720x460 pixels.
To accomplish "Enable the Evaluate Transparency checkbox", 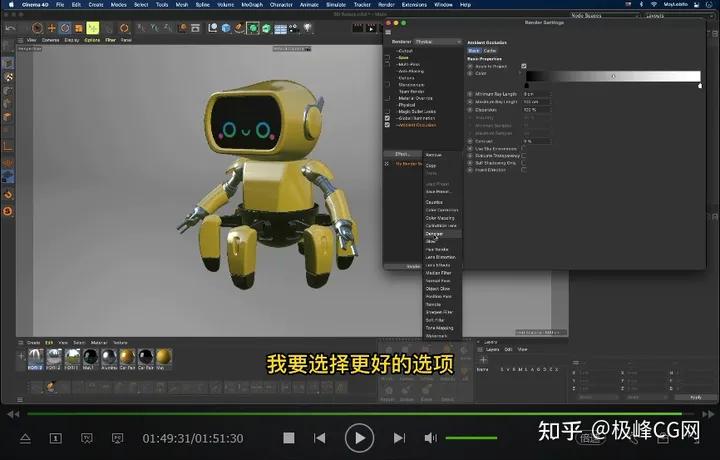I will [524, 156].
